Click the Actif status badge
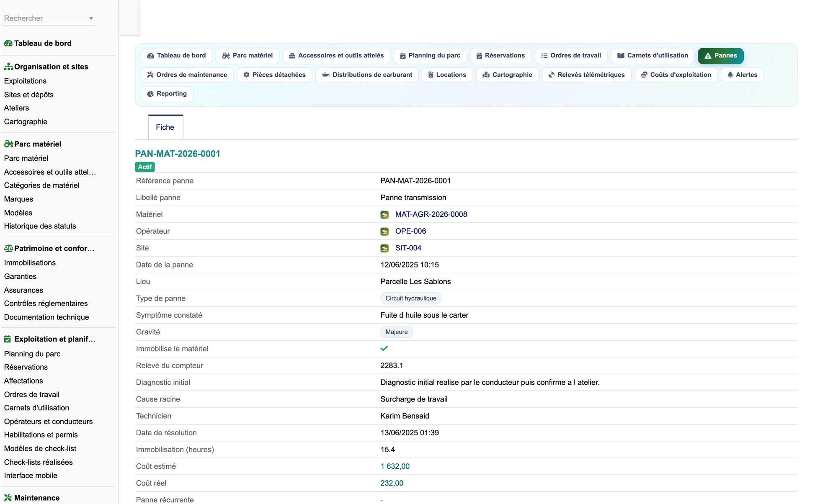The height and width of the screenshot is (504, 815). click(x=145, y=167)
